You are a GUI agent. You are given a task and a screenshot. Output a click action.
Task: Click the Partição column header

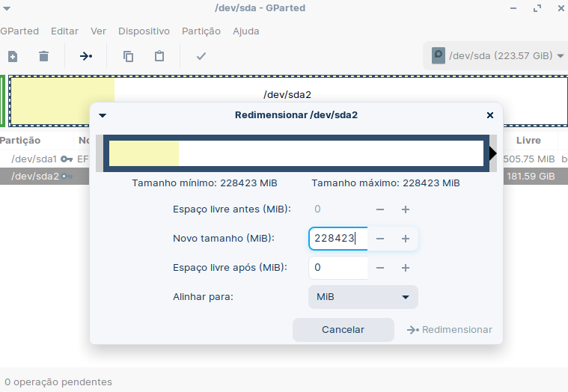click(20, 141)
